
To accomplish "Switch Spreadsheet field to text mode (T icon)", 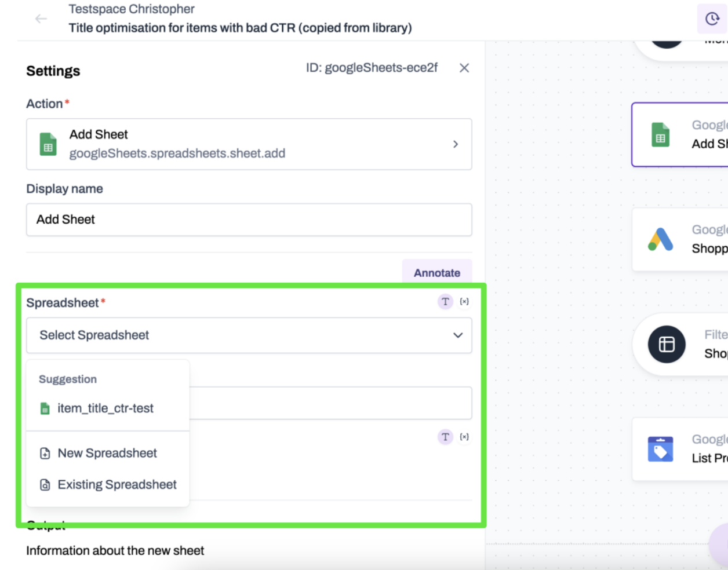I will coord(445,301).
